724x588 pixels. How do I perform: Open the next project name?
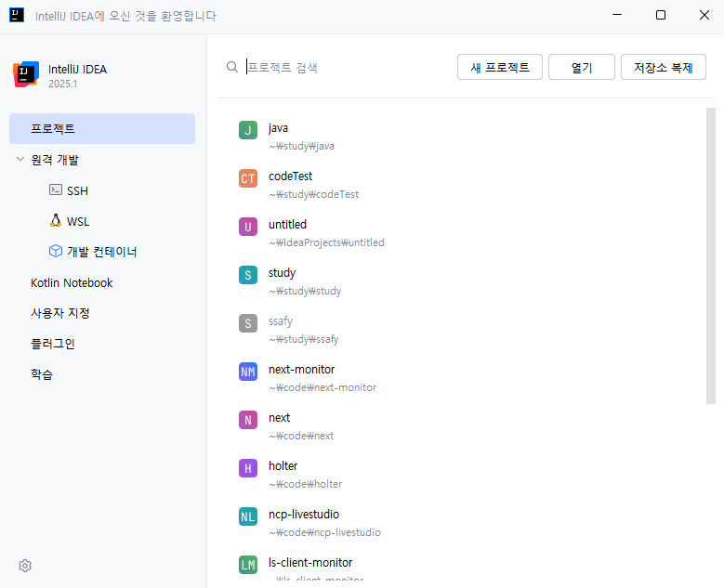click(x=280, y=418)
